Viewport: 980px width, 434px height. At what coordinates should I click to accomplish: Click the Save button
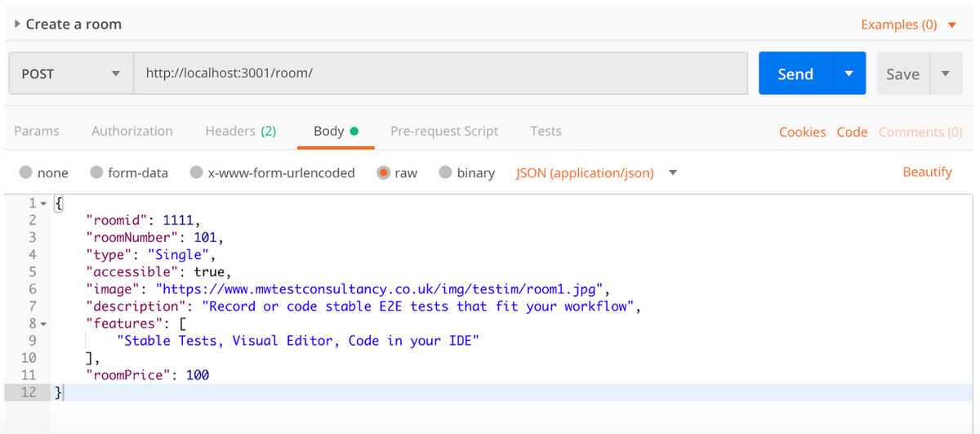tap(903, 74)
